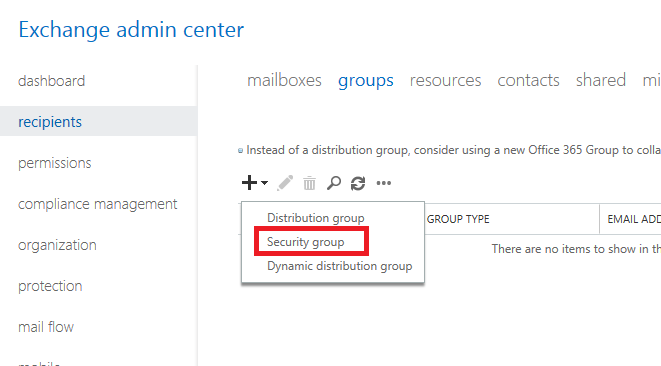
Task: Open the dropdown arrow beside plus icon
Action: click(264, 183)
